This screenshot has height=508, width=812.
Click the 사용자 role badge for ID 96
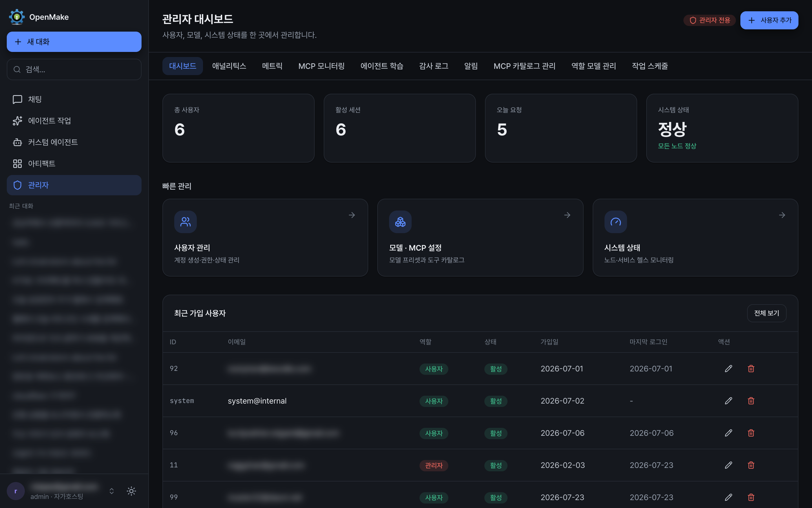(434, 433)
